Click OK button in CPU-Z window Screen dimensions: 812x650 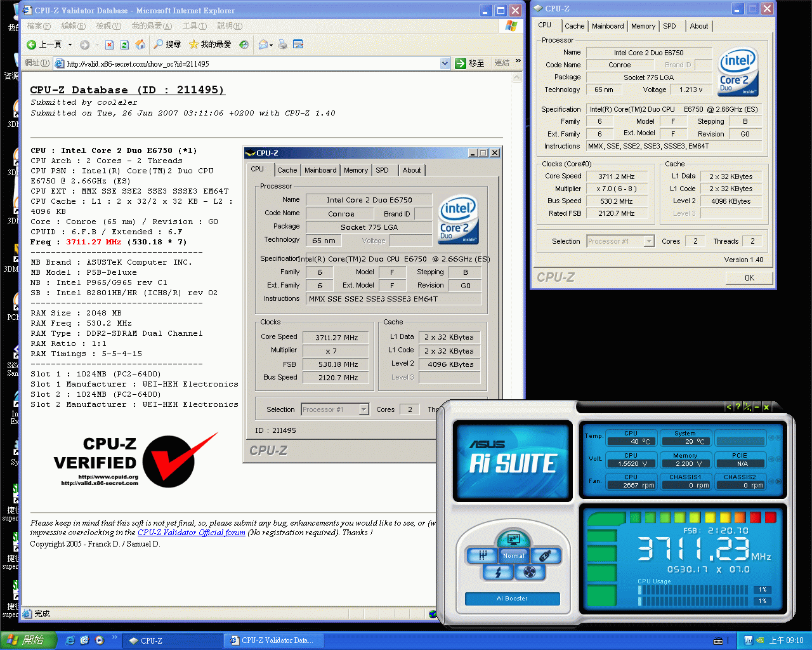[x=749, y=277]
